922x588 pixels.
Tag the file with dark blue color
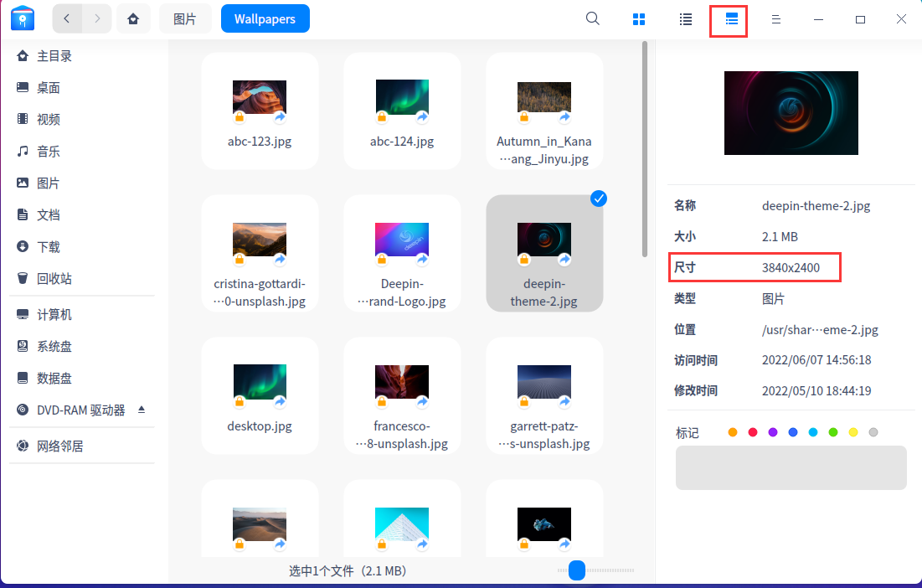point(793,432)
